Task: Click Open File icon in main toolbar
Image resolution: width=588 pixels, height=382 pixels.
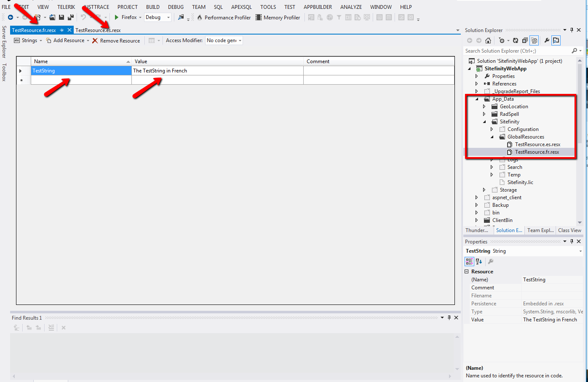Action: click(52, 17)
